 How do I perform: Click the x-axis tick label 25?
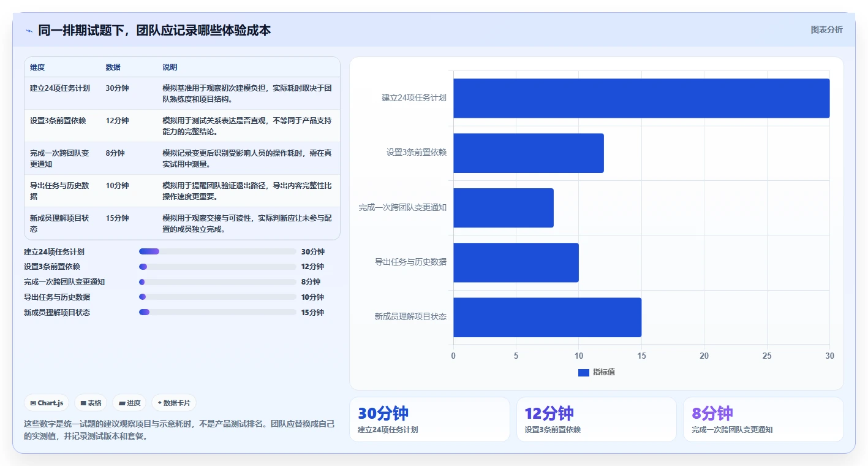(767, 356)
